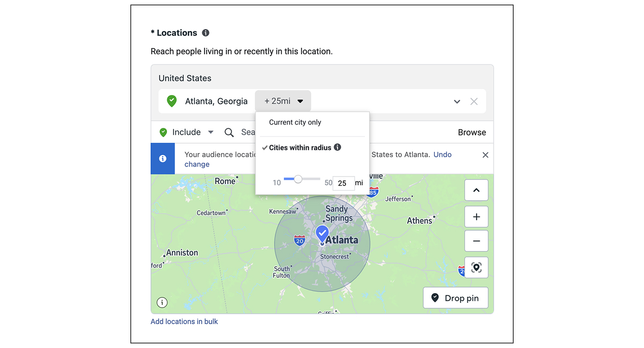The image size is (644, 348).
Task: Select Current city only option
Action: click(295, 122)
